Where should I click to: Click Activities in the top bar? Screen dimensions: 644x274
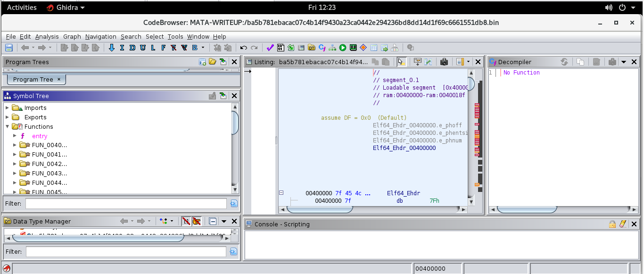coord(22,8)
